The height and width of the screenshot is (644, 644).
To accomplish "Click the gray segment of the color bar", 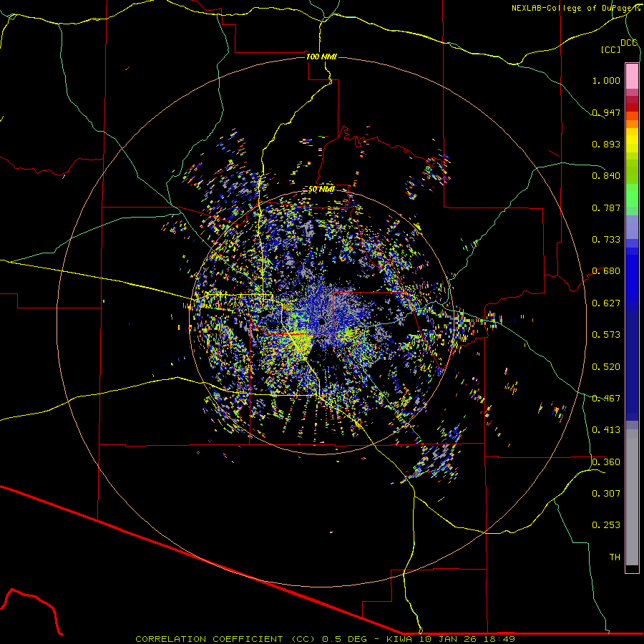I will [632, 497].
